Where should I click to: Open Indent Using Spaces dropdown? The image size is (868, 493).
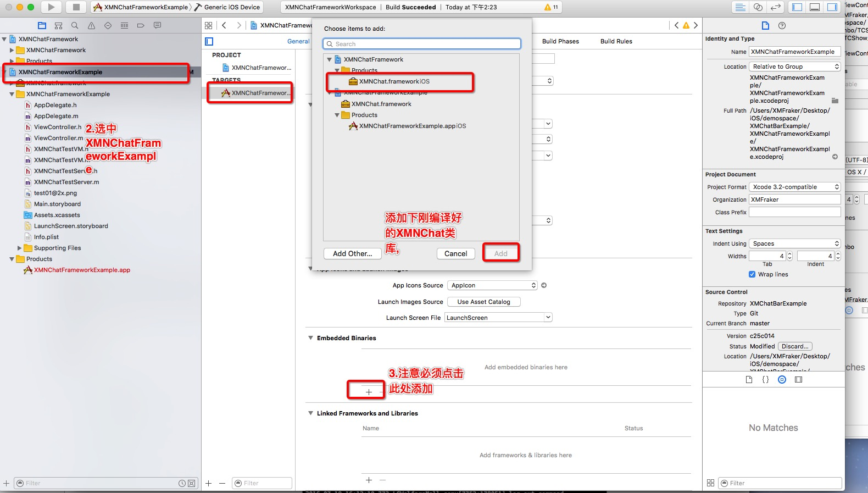(795, 243)
